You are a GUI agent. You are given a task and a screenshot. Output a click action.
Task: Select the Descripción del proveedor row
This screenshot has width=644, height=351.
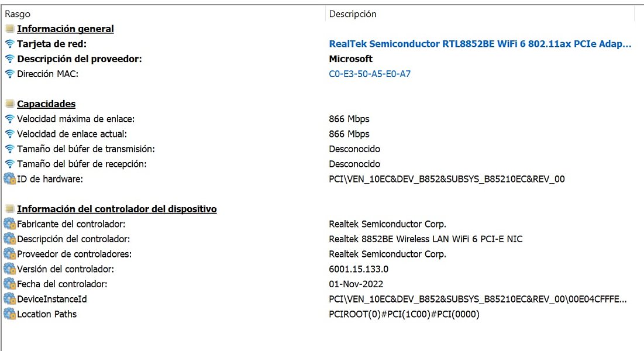click(x=322, y=58)
